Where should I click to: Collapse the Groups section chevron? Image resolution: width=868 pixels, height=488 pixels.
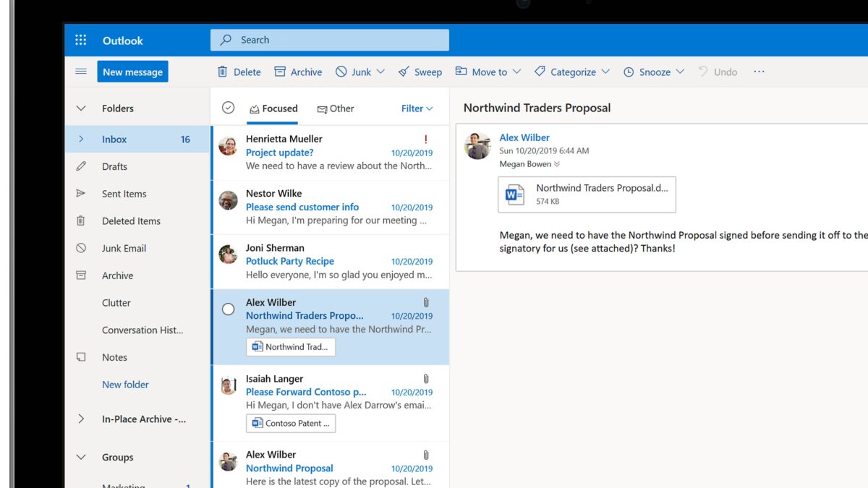click(x=81, y=458)
